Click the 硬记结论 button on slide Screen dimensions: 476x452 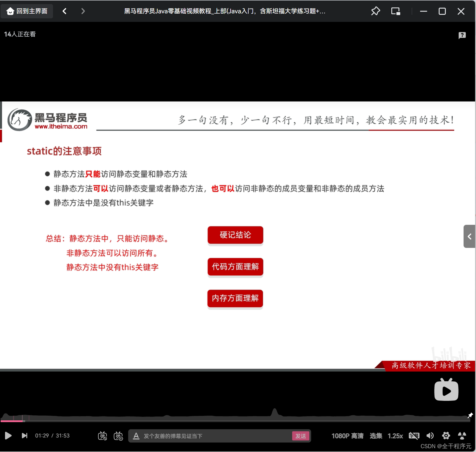coord(235,235)
